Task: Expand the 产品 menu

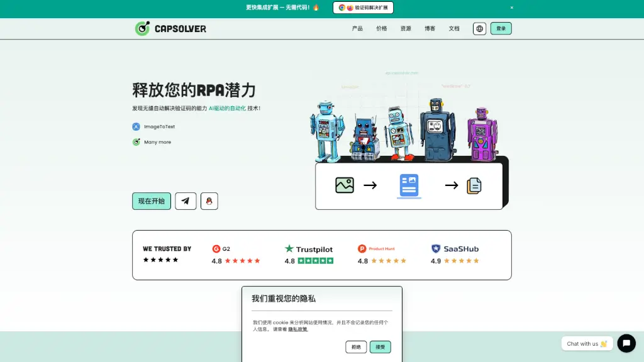Action: [357, 28]
